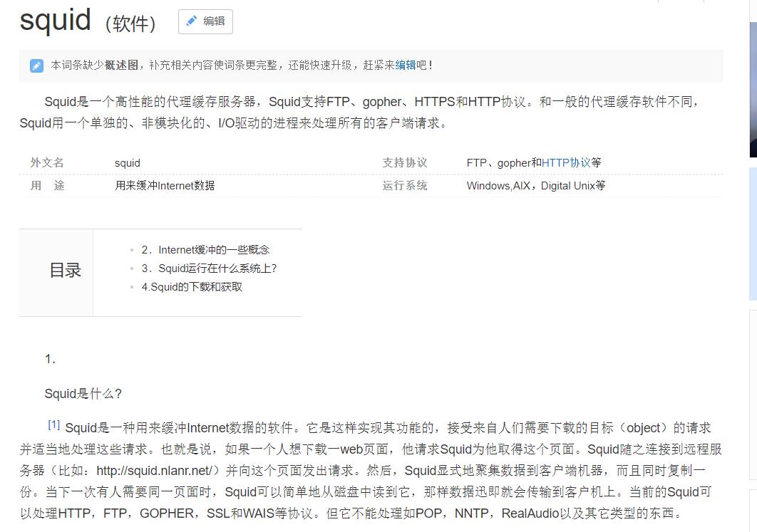Screen dimensions: 757x532
Task: Select the 支持协议 field label
Action: click(404, 162)
